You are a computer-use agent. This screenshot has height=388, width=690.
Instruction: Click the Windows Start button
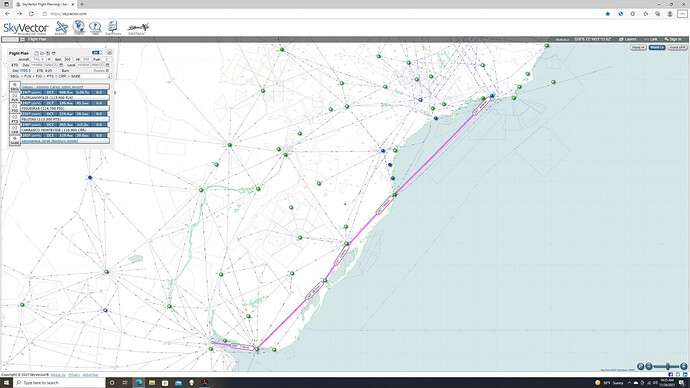[x=6, y=383]
